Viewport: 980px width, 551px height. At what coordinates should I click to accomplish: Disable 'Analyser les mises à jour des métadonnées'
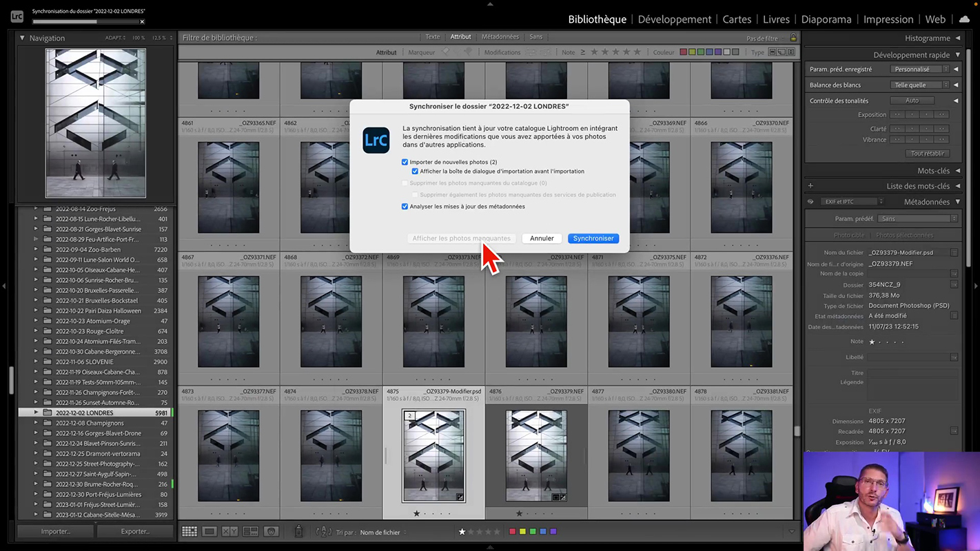tap(405, 207)
